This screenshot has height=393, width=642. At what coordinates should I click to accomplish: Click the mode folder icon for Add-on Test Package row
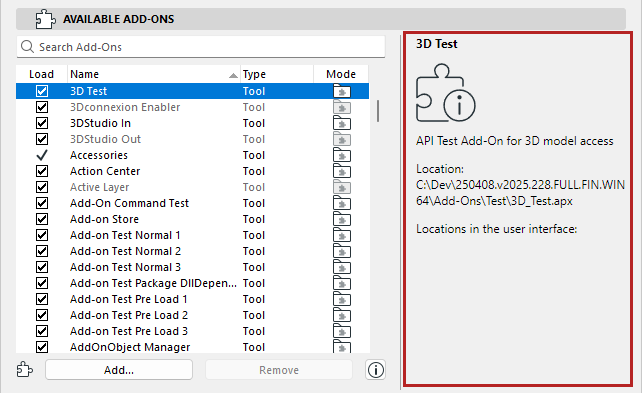(342, 283)
